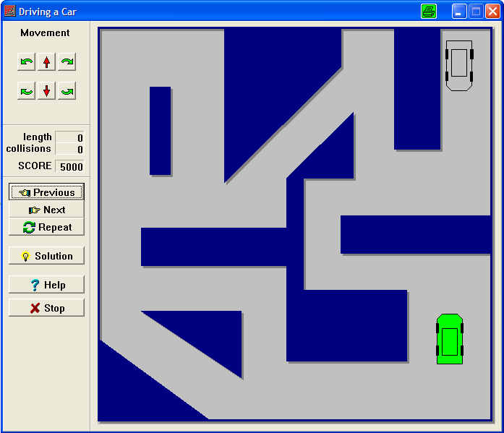Click the SCORE label

35,166
